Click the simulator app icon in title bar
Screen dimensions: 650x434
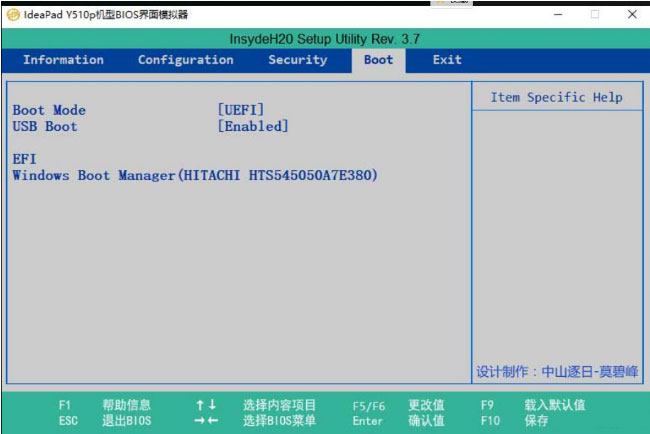(x=13, y=15)
